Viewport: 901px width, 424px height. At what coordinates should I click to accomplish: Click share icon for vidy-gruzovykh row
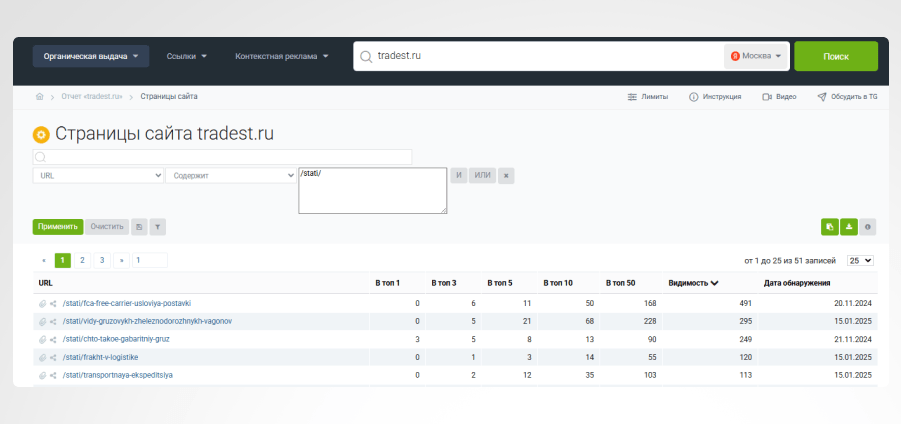coord(53,322)
